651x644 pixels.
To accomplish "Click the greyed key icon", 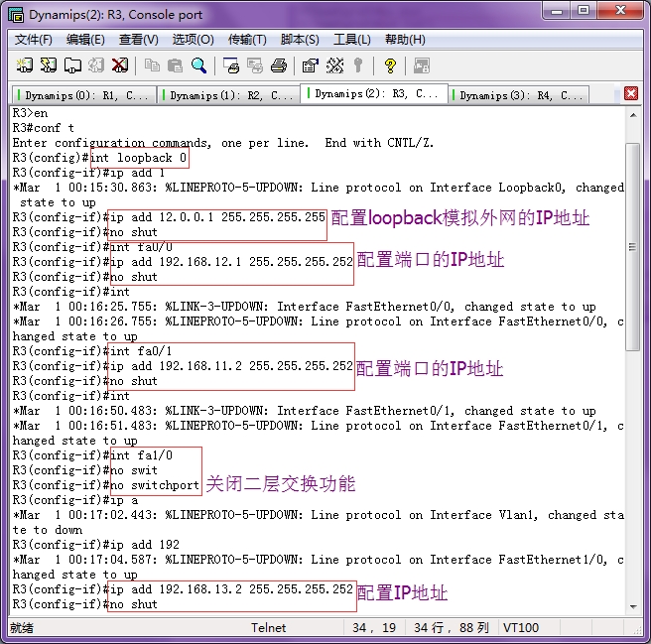I will coord(358,65).
